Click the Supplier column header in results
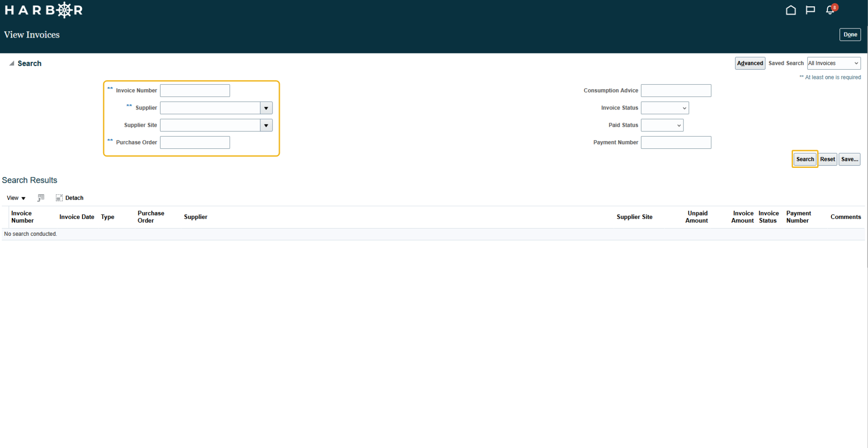868x448 pixels. [196, 217]
